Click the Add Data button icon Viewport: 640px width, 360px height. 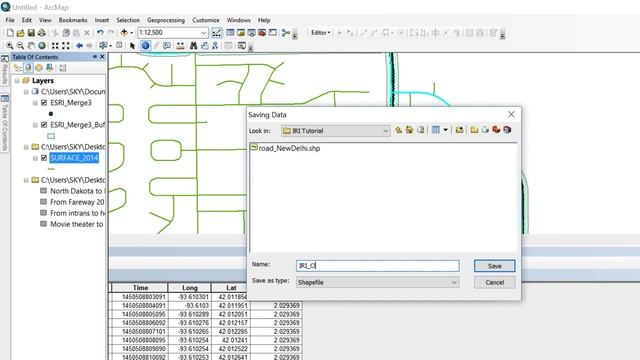[124, 33]
